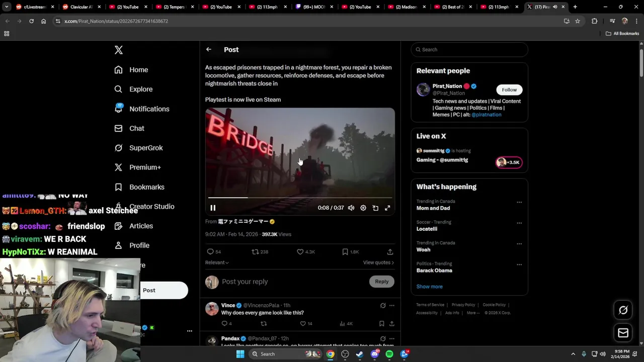Open the Barack Obama trend
Image resolution: width=644 pixels, height=362 pixels.
(434, 270)
